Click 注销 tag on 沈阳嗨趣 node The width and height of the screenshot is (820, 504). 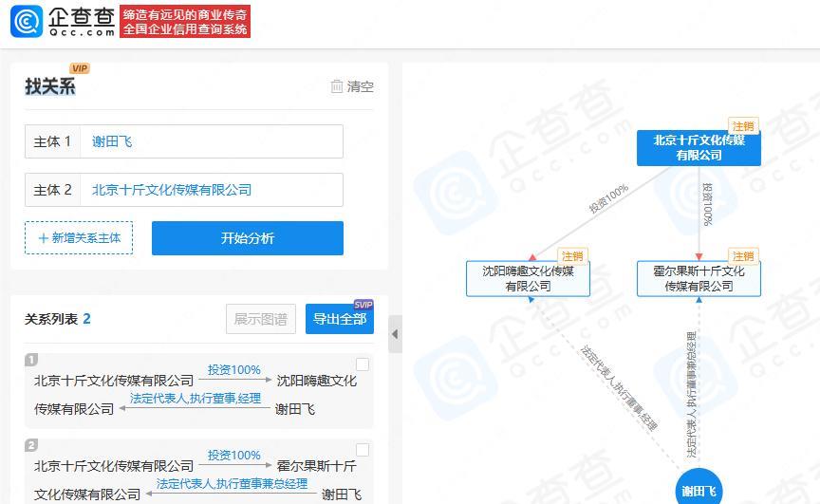[x=572, y=256]
